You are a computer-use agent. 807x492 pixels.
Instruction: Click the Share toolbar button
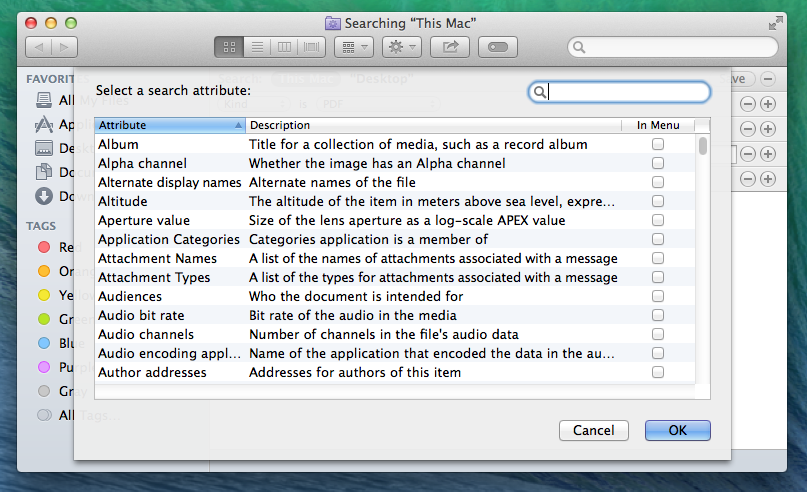click(x=450, y=47)
